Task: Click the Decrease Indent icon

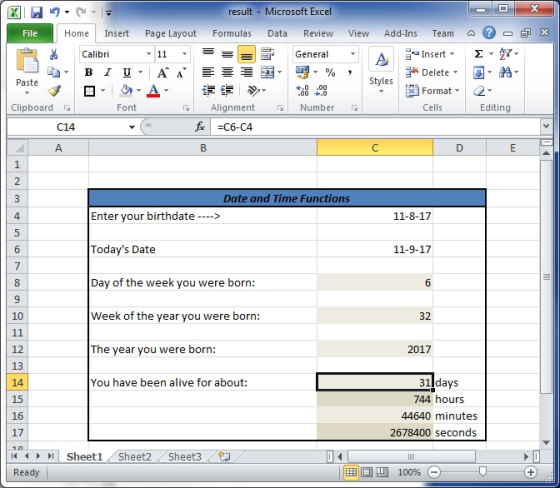Action: point(209,91)
